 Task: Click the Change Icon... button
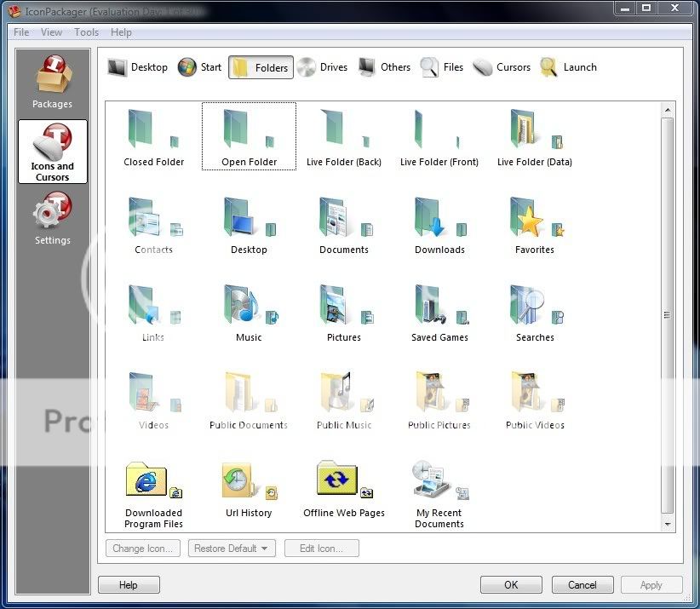pyautogui.click(x=143, y=549)
